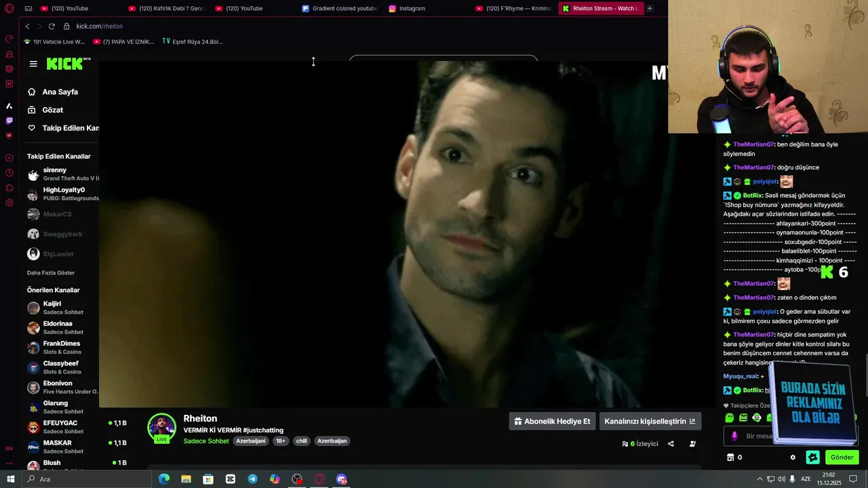Open Aria AI in the Opera sidebar
The height and width of the screenshot is (488, 868).
click(9, 106)
